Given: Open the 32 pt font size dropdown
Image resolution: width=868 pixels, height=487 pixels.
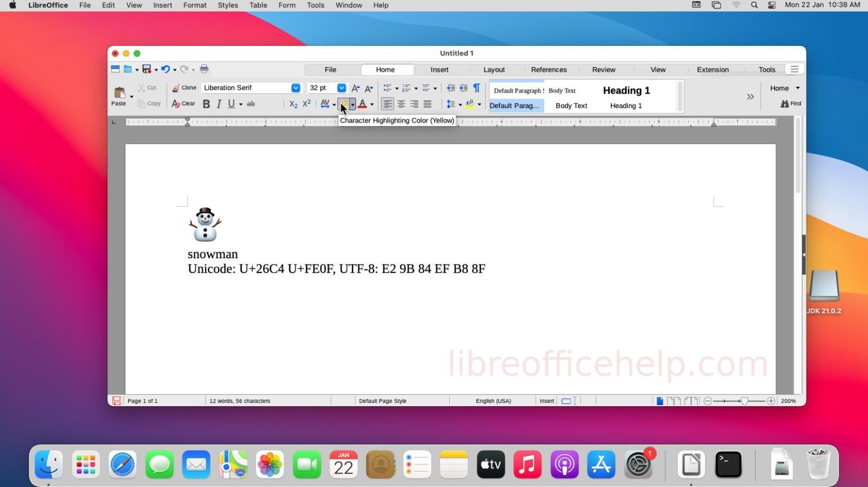Looking at the screenshot, I should click(x=341, y=88).
